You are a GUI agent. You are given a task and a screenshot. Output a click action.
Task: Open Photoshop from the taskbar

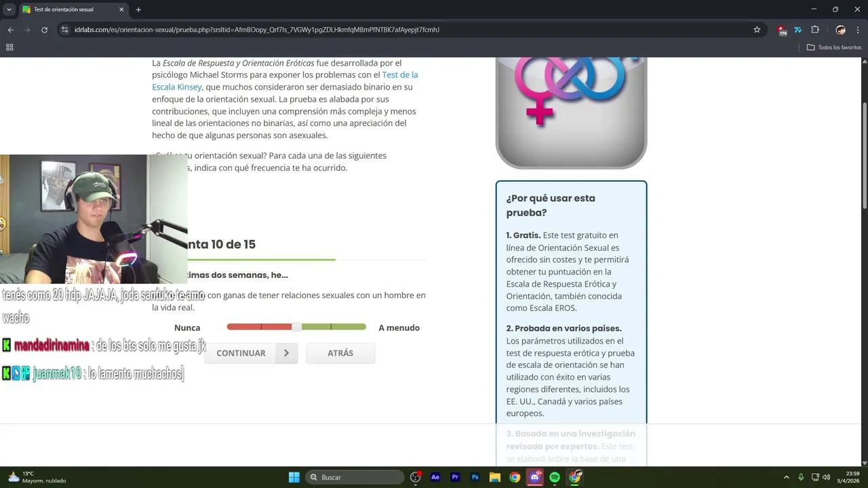475,477
